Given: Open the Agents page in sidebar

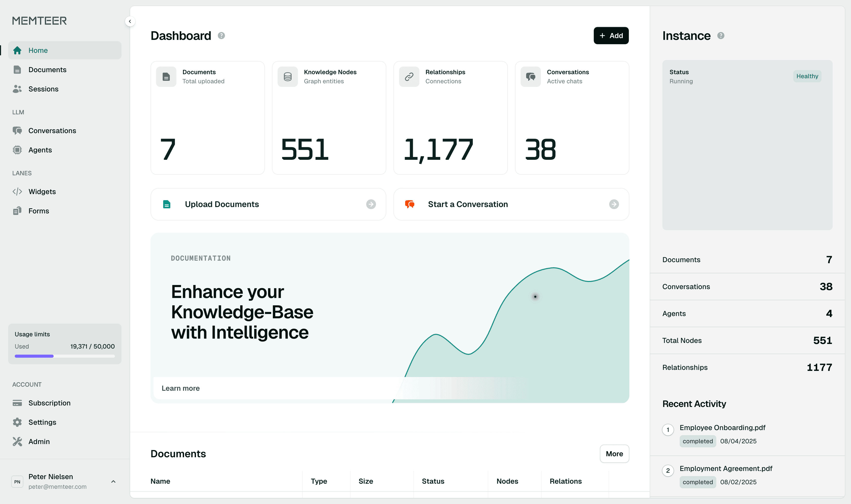Looking at the screenshot, I should (x=40, y=150).
